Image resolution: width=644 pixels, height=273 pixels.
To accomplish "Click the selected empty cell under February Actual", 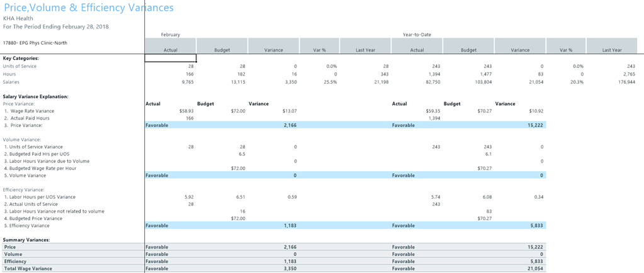I will click(x=171, y=58).
